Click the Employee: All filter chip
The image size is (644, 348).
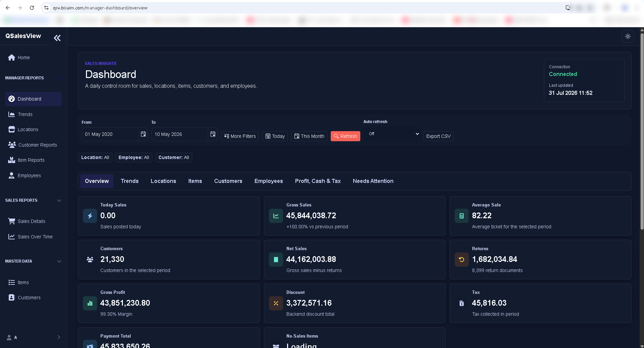pyautogui.click(x=134, y=157)
